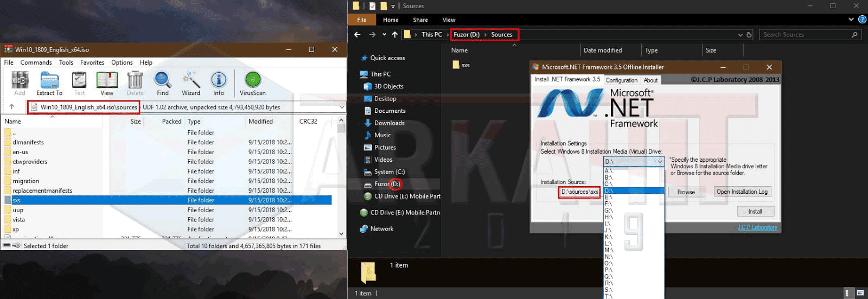868x299 pixels.
Task: Open Music folder in navigation pane
Action: (382, 135)
